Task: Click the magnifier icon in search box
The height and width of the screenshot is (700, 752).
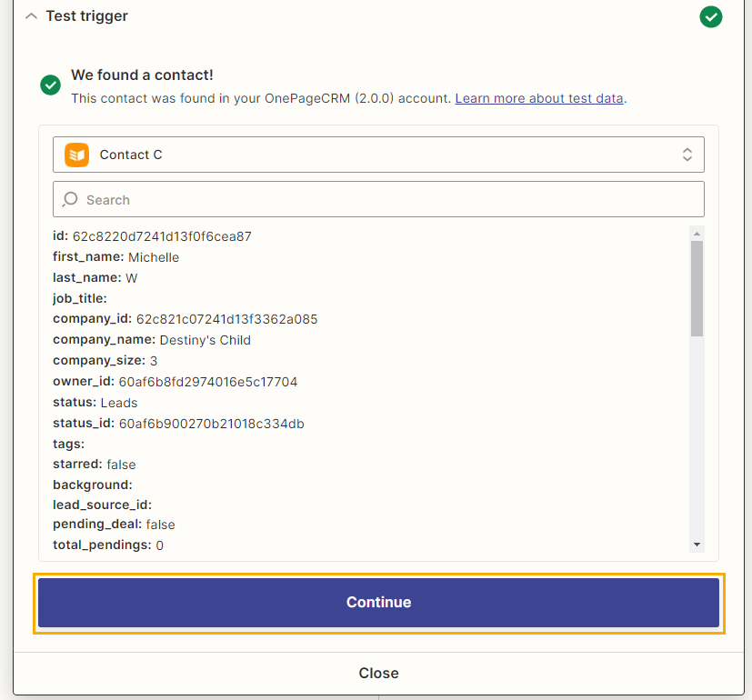Action: click(70, 199)
